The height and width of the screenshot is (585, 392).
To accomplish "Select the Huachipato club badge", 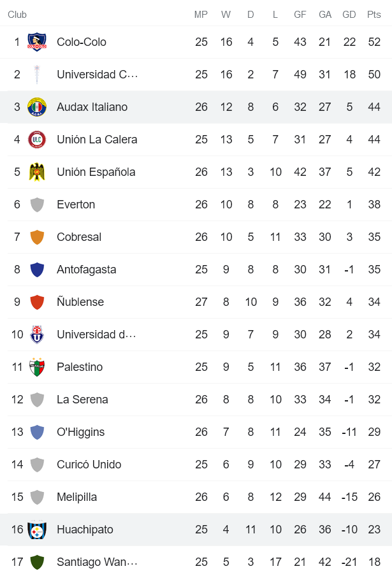I will (36, 529).
